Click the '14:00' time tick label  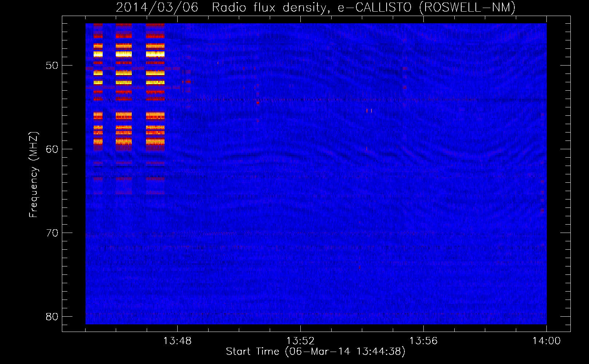point(546,341)
